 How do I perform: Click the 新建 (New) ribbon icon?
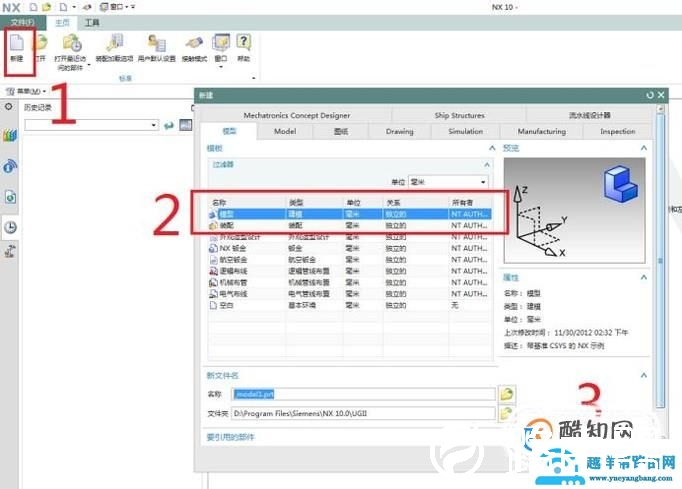tap(17, 42)
